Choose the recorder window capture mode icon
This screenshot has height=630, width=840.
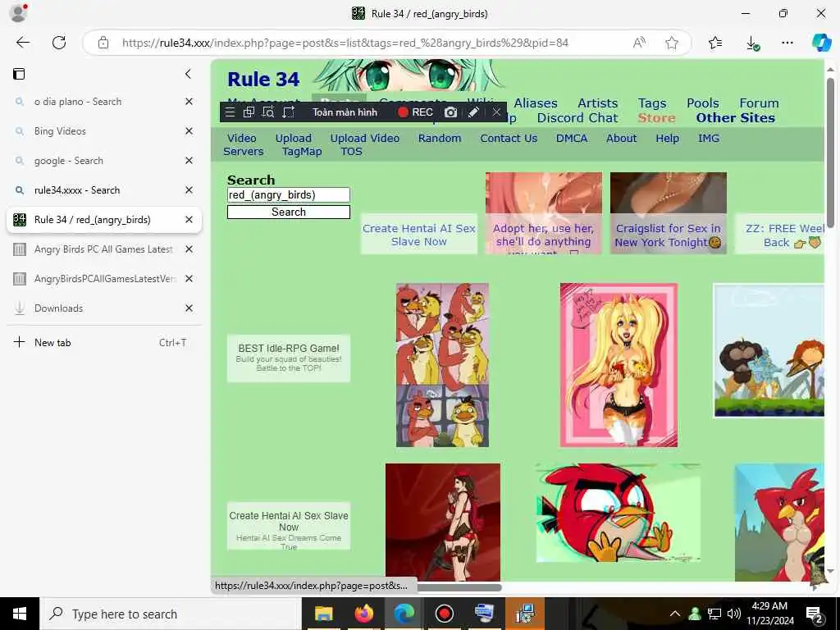pos(249,112)
